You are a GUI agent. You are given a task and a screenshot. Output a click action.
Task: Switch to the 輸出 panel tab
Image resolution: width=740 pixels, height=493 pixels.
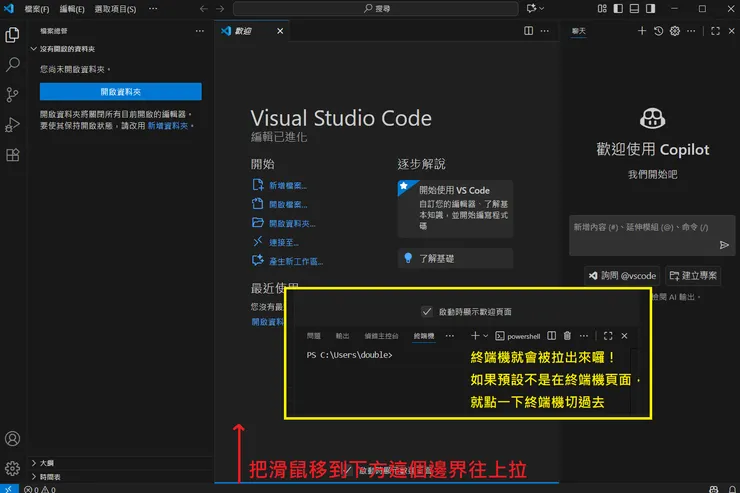342,336
